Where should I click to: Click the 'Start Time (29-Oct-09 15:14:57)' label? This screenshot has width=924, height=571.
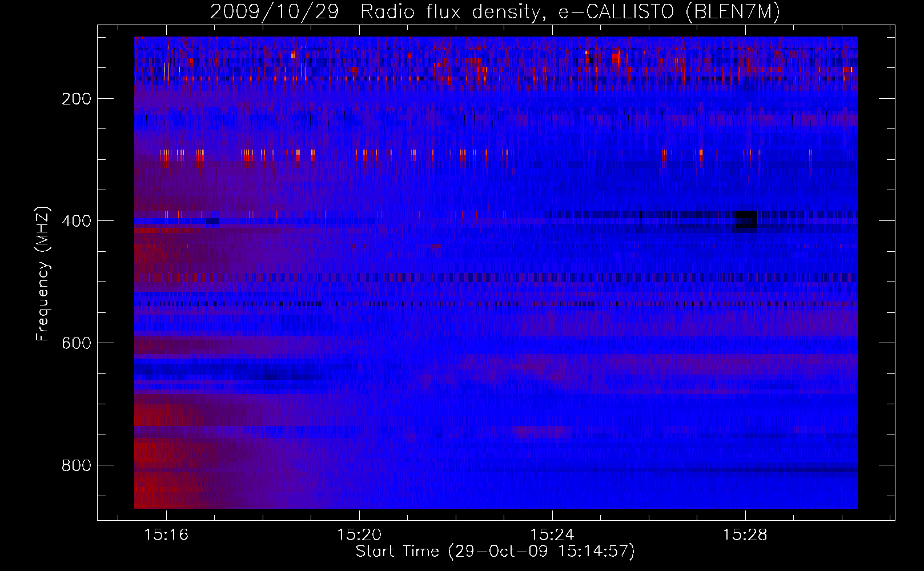495,552
